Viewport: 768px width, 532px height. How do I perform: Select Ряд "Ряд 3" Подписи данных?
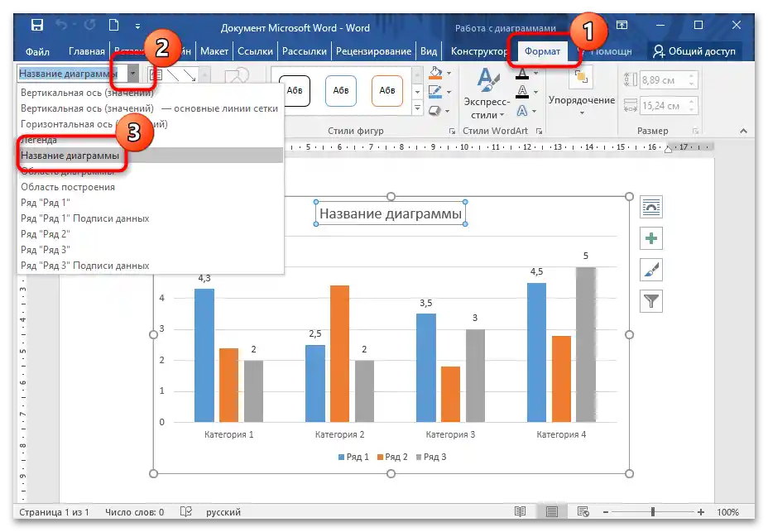(151, 265)
